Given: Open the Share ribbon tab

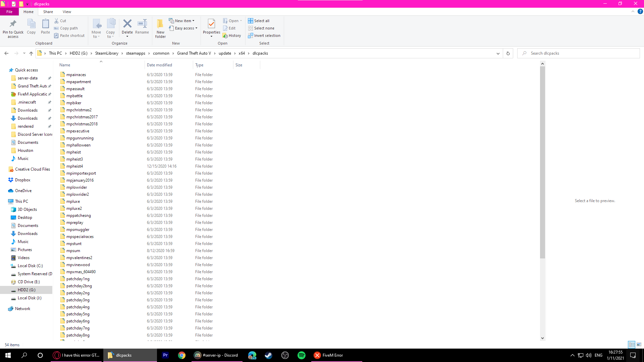Looking at the screenshot, I should (x=48, y=12).
